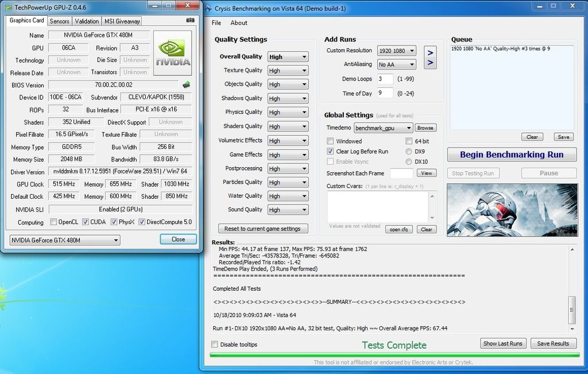Click the GPU-Z title bar app icon
The width and height of the screenshot is (588, 374).
pyautogui.click(x=8, y=7)
